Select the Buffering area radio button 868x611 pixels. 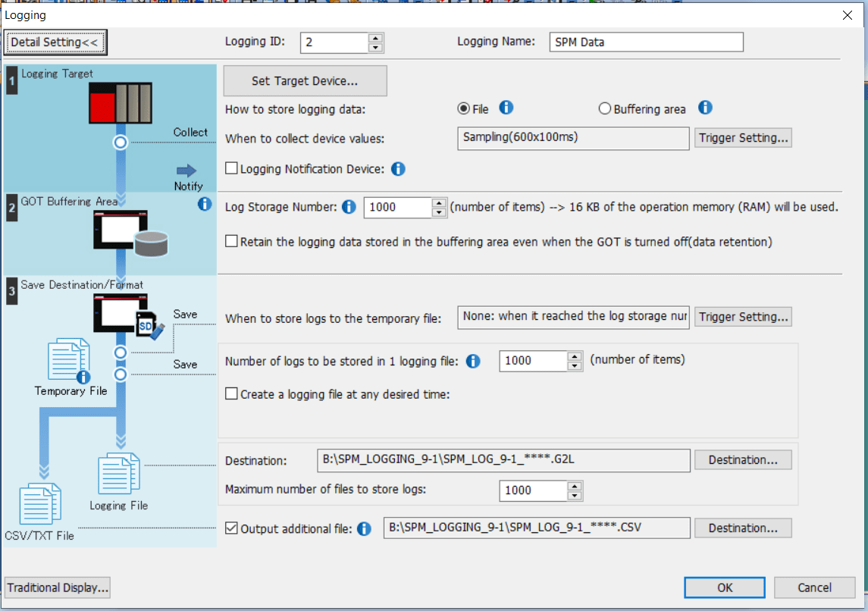pyautogui.click(x=604, y=108)
